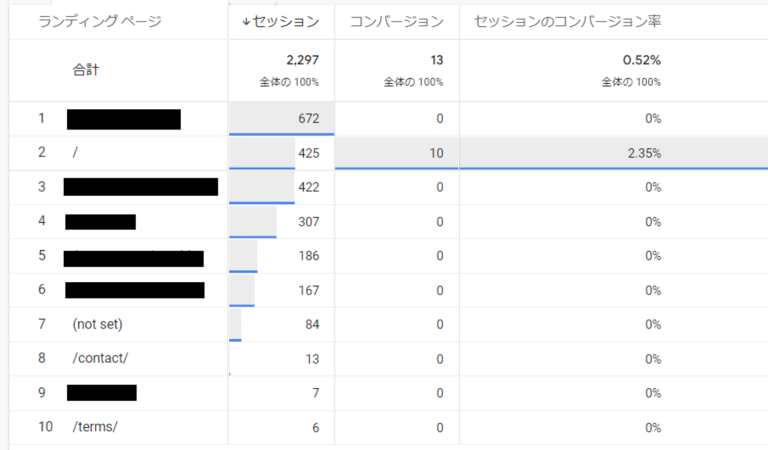Image resolution: width=768 pixels, height=450 pixels.
Task: Open the "/" landing page in row 2
Action: tap(75, 153)
